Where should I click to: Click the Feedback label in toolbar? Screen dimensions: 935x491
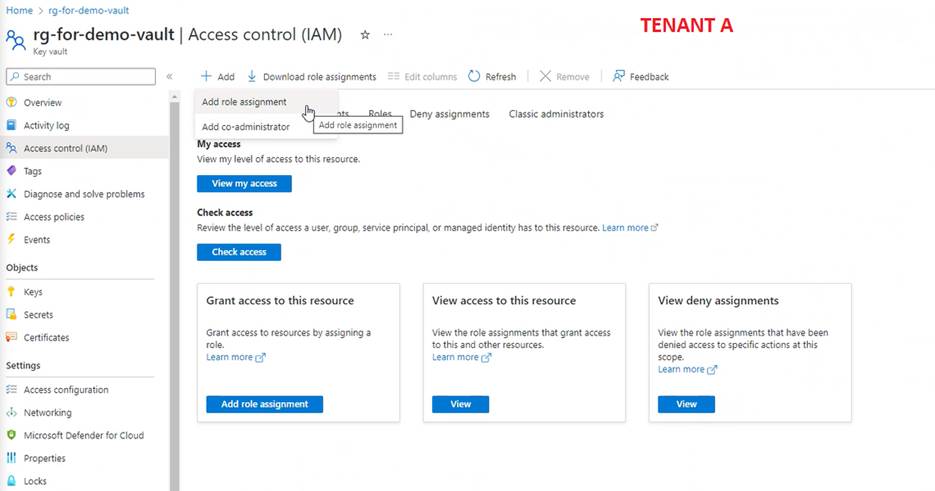649,76
